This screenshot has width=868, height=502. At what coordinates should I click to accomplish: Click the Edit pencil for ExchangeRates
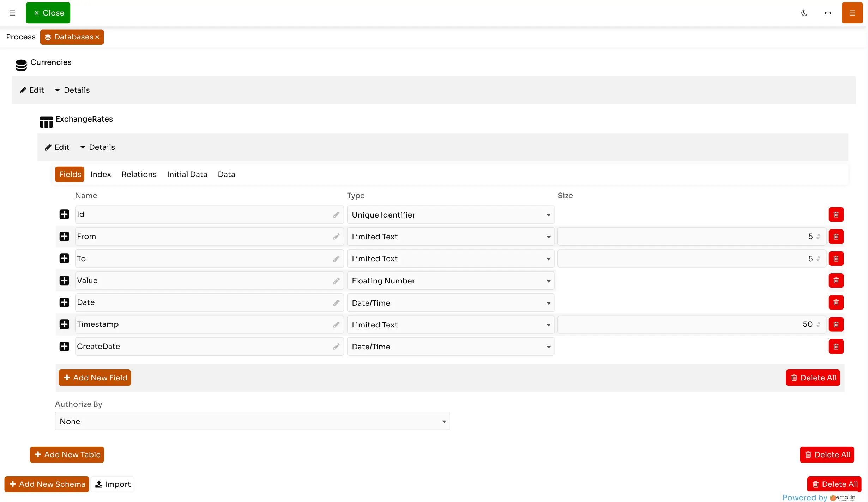point(57,147)
